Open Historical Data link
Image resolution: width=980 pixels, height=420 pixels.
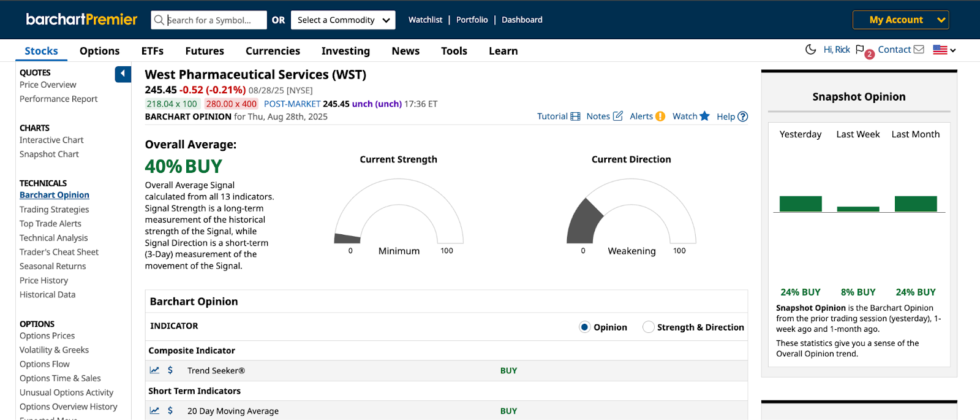[47, 294]
